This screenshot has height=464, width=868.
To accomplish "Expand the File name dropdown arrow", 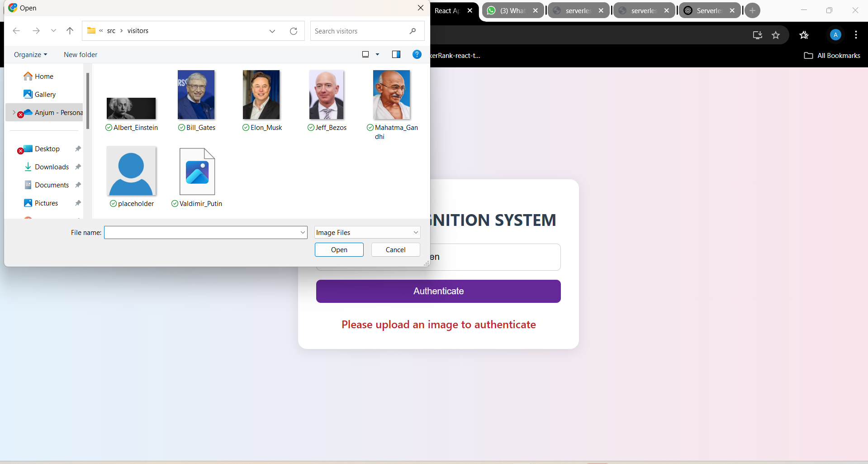I will pos(303,233).
